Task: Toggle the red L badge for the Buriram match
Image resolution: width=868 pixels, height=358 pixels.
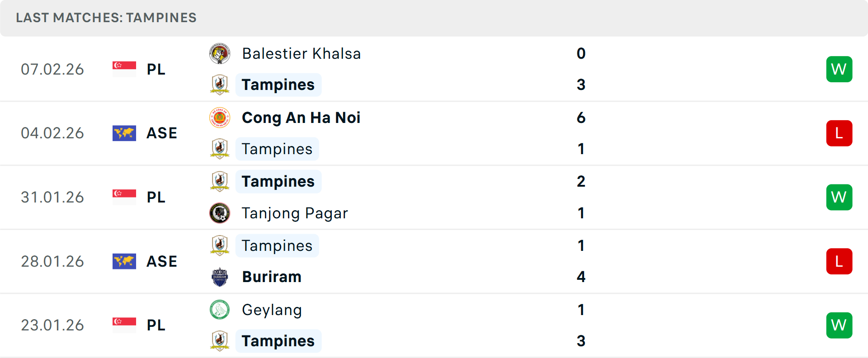Action: pyautogui.click(x=839, y=261)
